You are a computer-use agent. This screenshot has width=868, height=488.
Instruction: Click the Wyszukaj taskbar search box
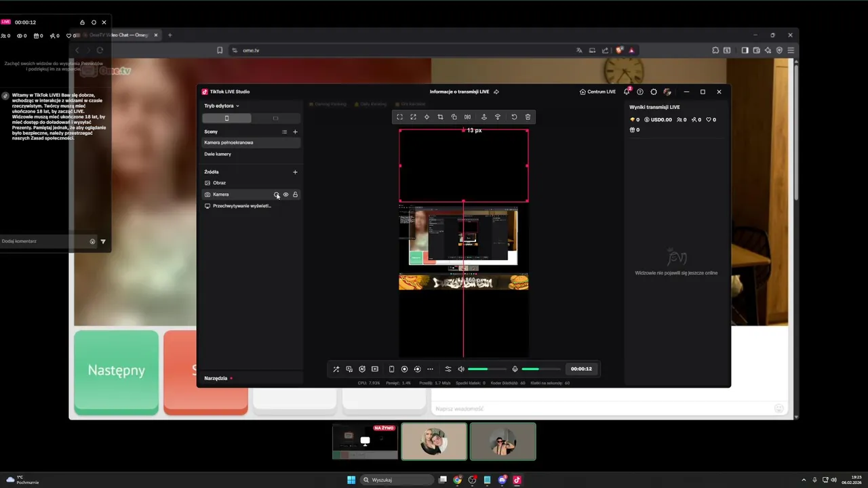[x=397, y=480]
